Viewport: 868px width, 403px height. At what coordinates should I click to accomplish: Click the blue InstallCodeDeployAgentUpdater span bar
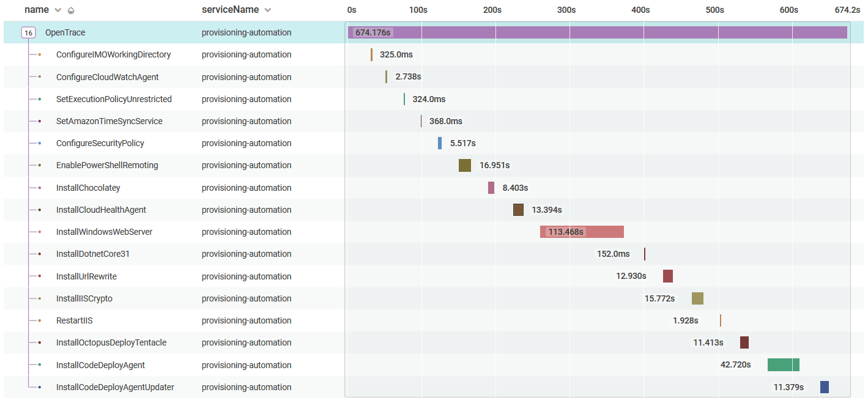coord(824,387)
